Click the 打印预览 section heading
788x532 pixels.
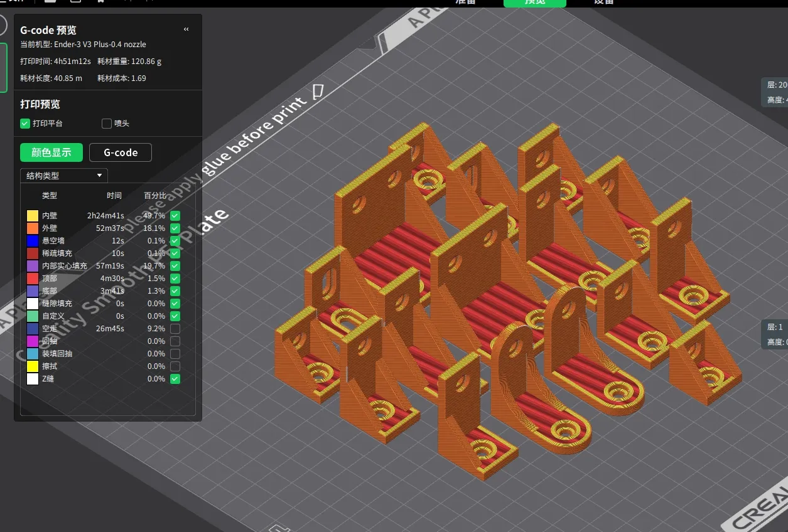coord(40,104)
